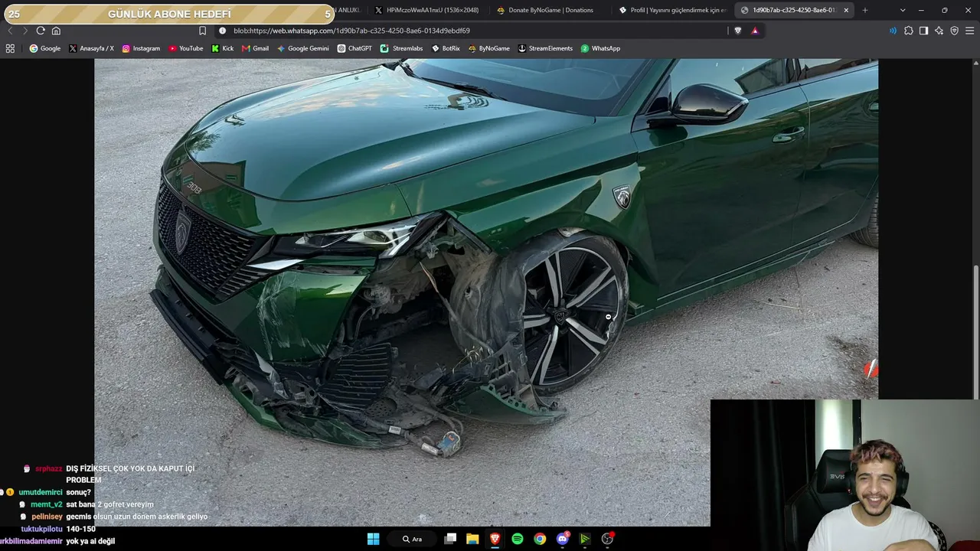This screenshot has width=980, height=551.
Task: Click chat username srphazz
Action: [x=49, y=468]
